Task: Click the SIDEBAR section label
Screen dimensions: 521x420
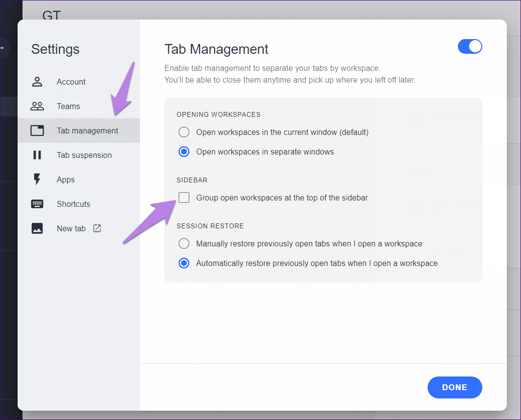Action: (x=192, y=180)
